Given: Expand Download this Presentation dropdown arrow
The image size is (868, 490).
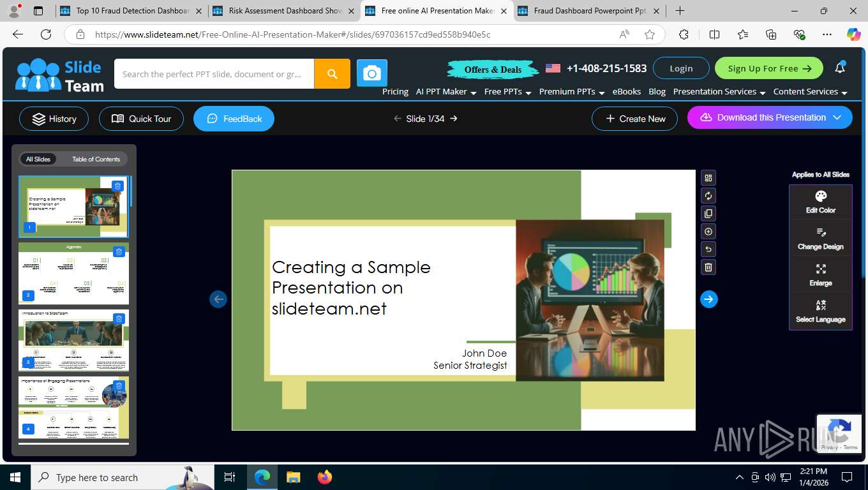Looking at the screenshot, I should (x=838, y=117).
